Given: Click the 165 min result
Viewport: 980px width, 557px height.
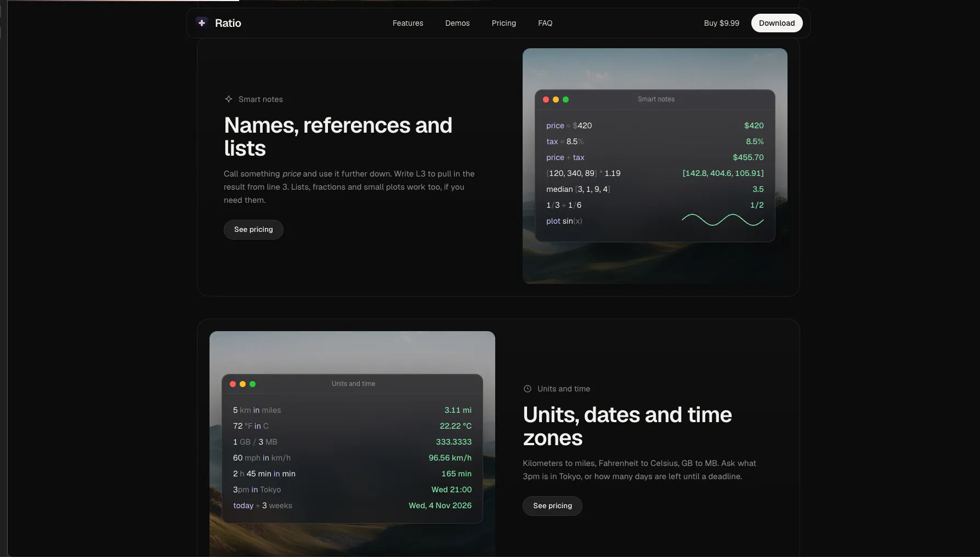Looking at the screenshot, I should [x=456, y=474].
